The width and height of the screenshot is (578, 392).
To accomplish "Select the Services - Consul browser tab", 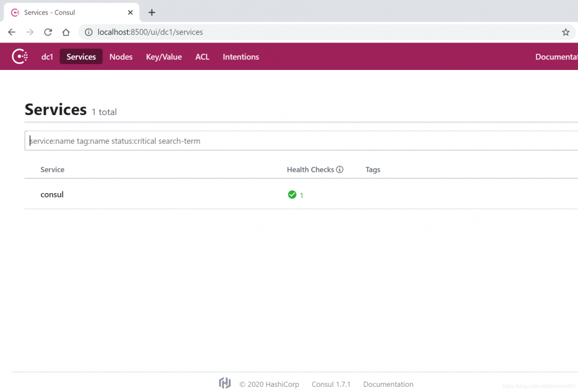I will [72, 13].
